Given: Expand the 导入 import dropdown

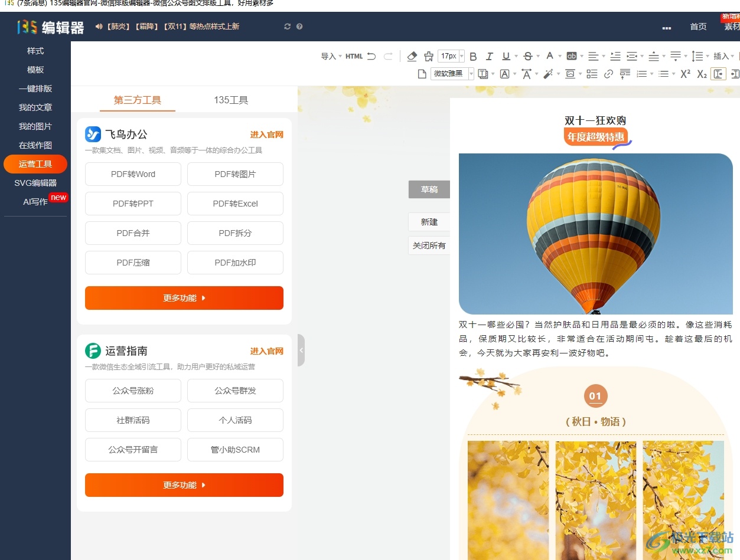Looking at the screenshot, I should point(331,56).
